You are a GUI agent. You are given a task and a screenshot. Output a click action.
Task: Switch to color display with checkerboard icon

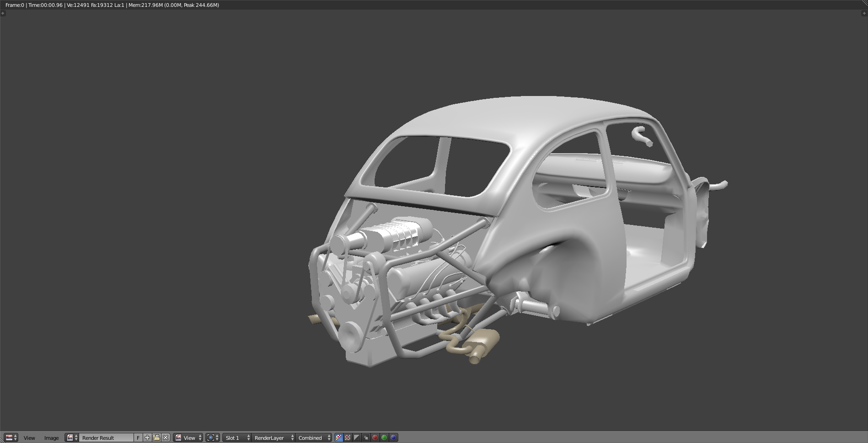point(348,438)
